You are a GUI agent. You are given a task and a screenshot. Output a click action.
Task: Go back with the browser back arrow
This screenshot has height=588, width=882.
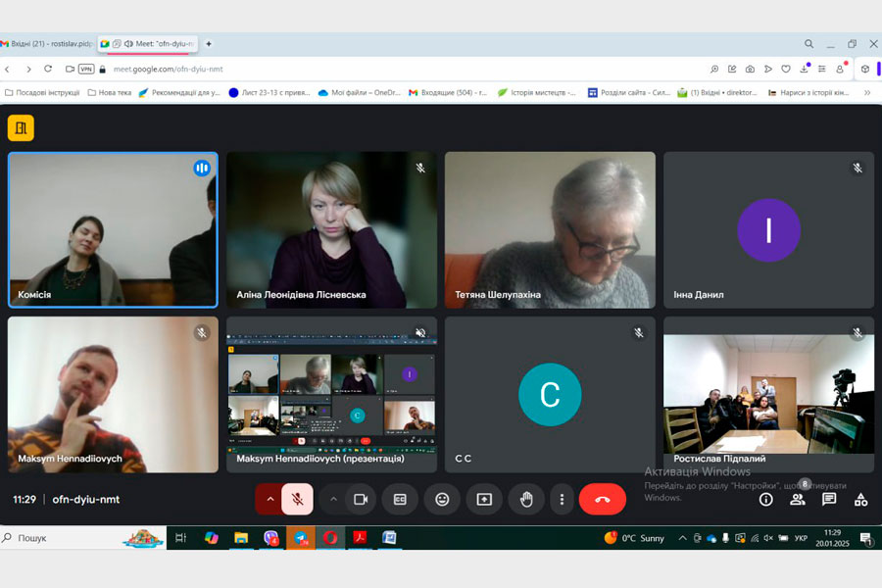pos(7,70)
